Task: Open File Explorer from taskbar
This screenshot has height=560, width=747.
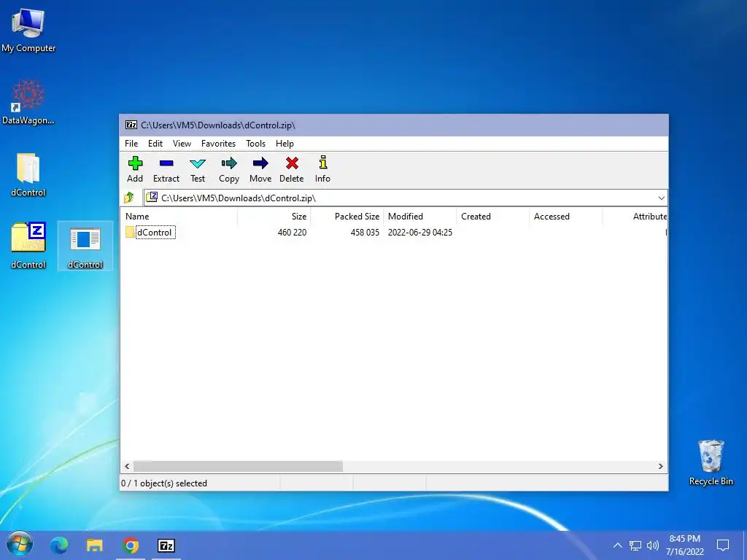Action: (94, 545)
